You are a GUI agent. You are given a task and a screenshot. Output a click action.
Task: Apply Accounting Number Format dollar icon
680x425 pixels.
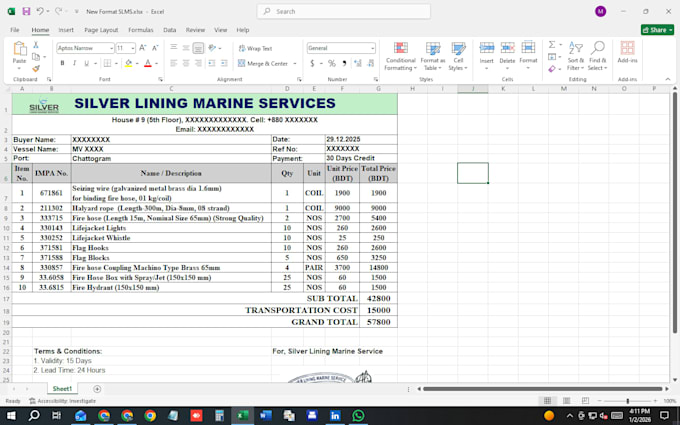312,63
